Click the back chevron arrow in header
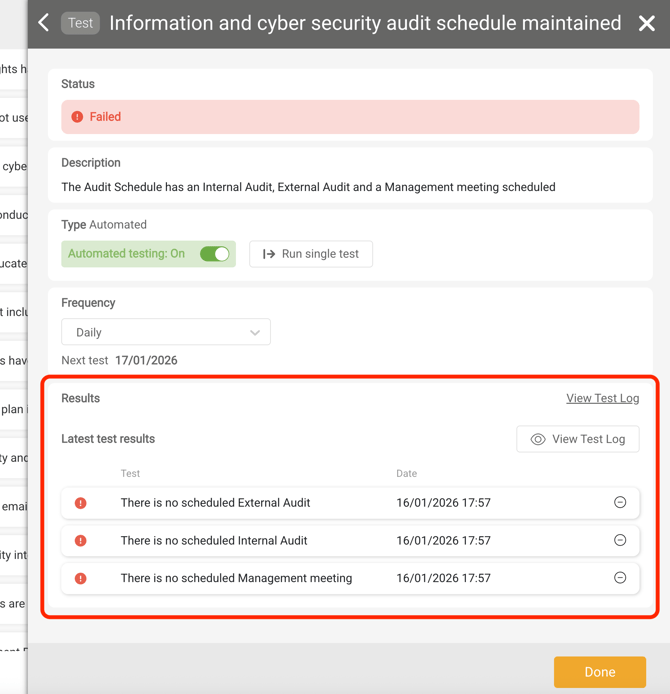The width and height of the screenshot is (670, 694). pos(43,23)
